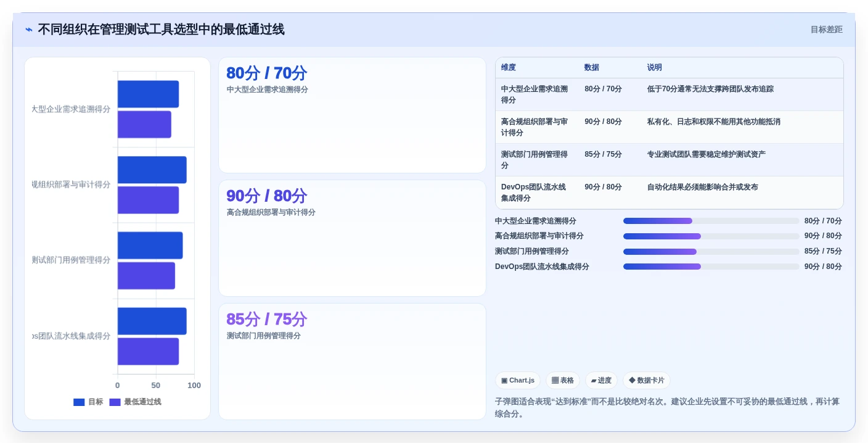Screen dimensions: 868x443
Task: Click progress value 80分 / 70分
Action: [x=823, y=221]
